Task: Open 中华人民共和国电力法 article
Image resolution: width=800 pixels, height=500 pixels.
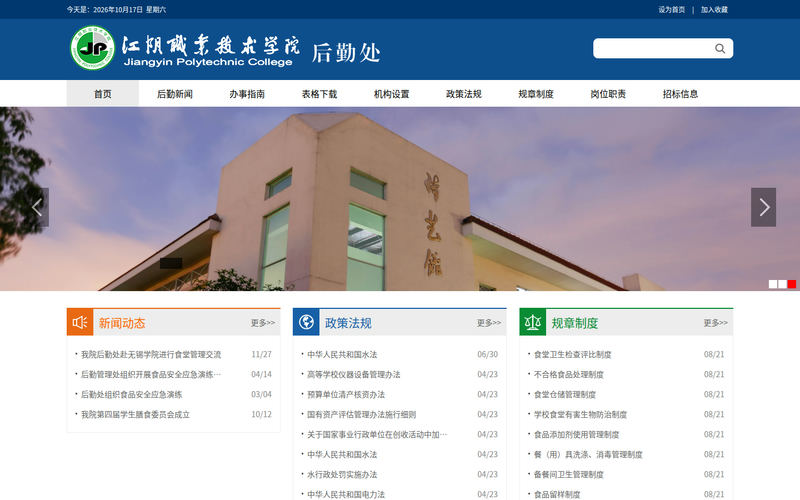Action: click(x=346, y=494)
